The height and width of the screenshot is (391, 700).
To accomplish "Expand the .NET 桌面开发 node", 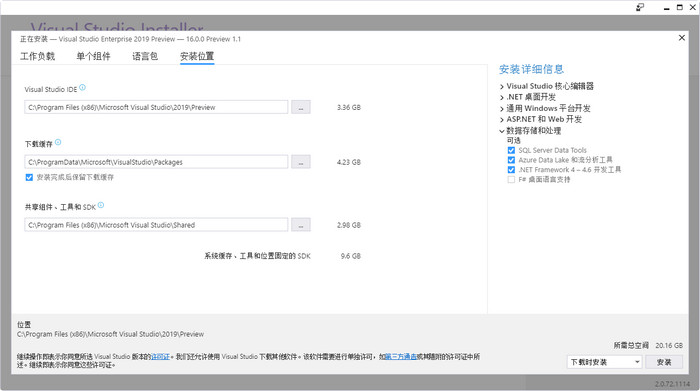I will click(x=502, y=97).
